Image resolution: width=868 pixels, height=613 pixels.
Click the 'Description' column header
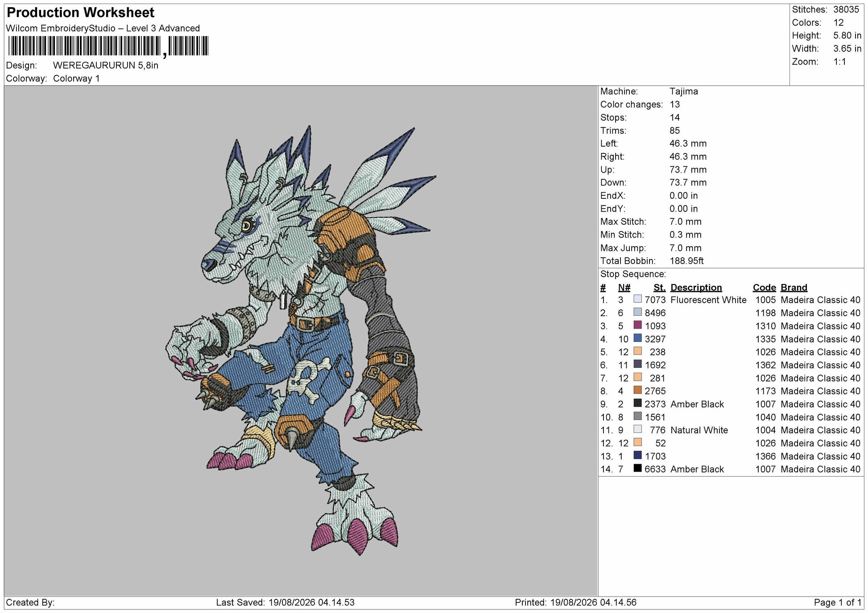[696, 288]
